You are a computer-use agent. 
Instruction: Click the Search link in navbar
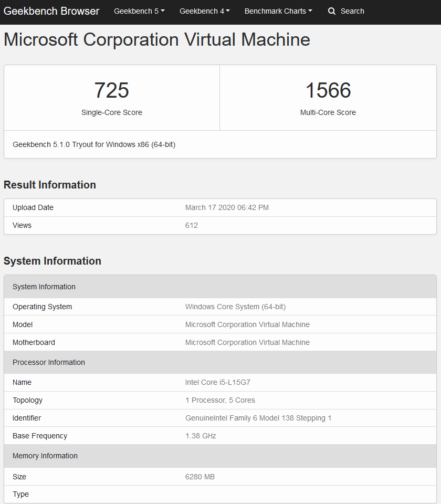[x=352, y=11]
